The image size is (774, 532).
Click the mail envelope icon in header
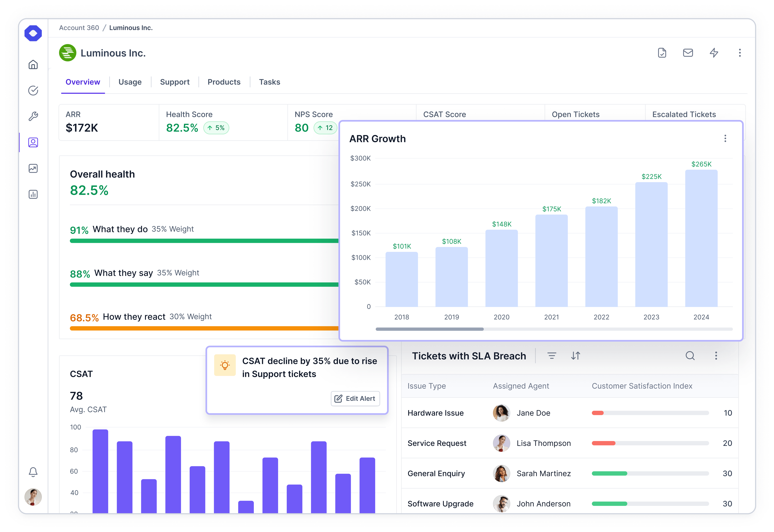click(688, 53)
